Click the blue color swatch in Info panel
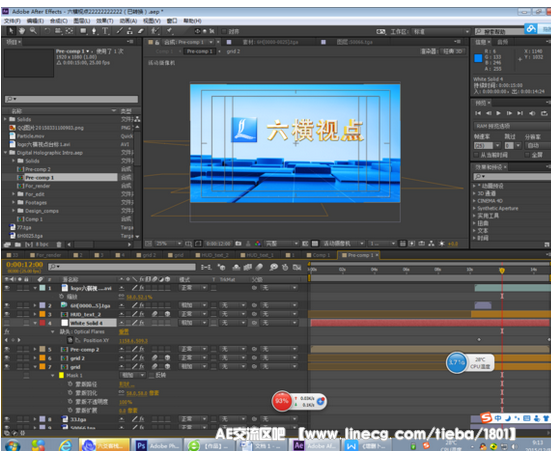The width and height of the screenshot is (551, 451). 478,58
